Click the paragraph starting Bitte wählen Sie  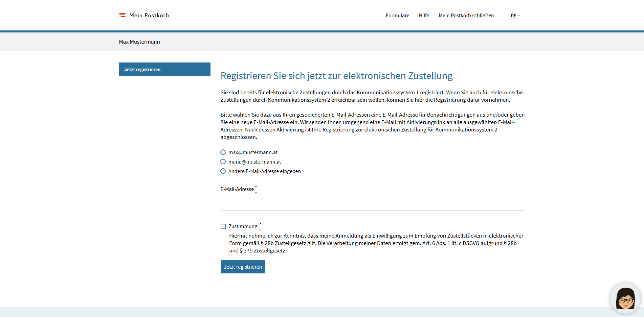tap(373, 126)
